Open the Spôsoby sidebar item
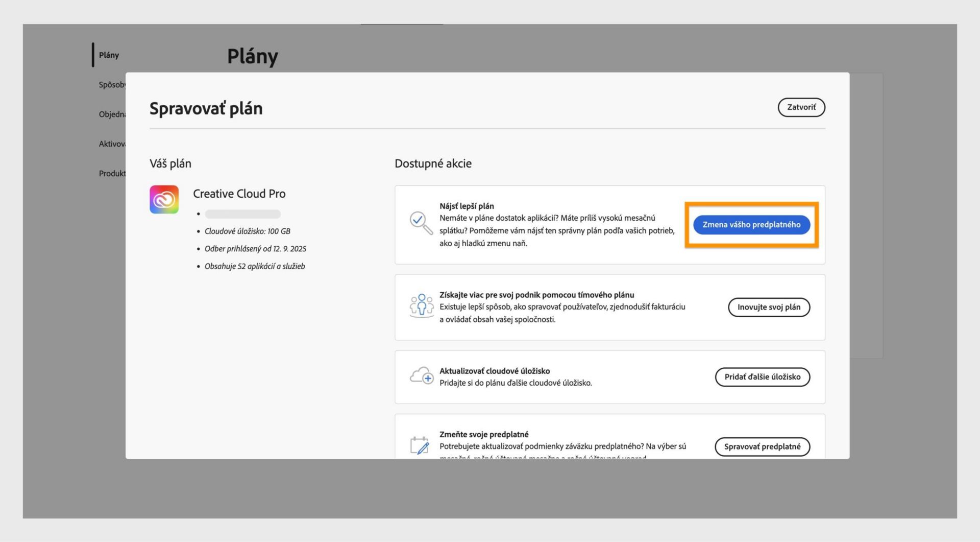Image resolution: width=980 pixels, height=542 pixels. (112, 85)
